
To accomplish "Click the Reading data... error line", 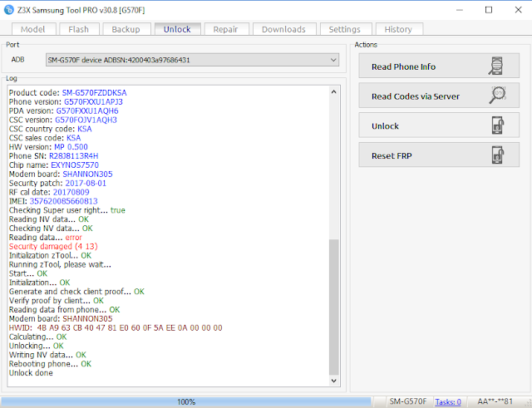I will 46,238.
